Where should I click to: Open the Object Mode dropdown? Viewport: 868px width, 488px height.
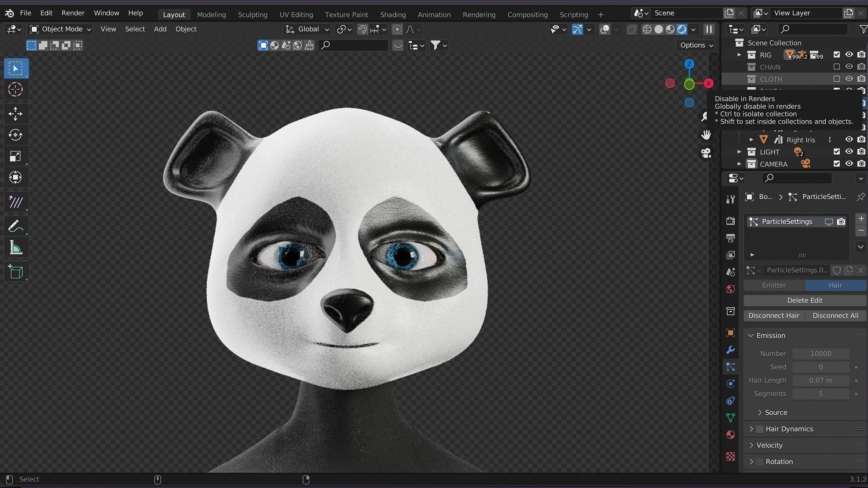[61, 29]
